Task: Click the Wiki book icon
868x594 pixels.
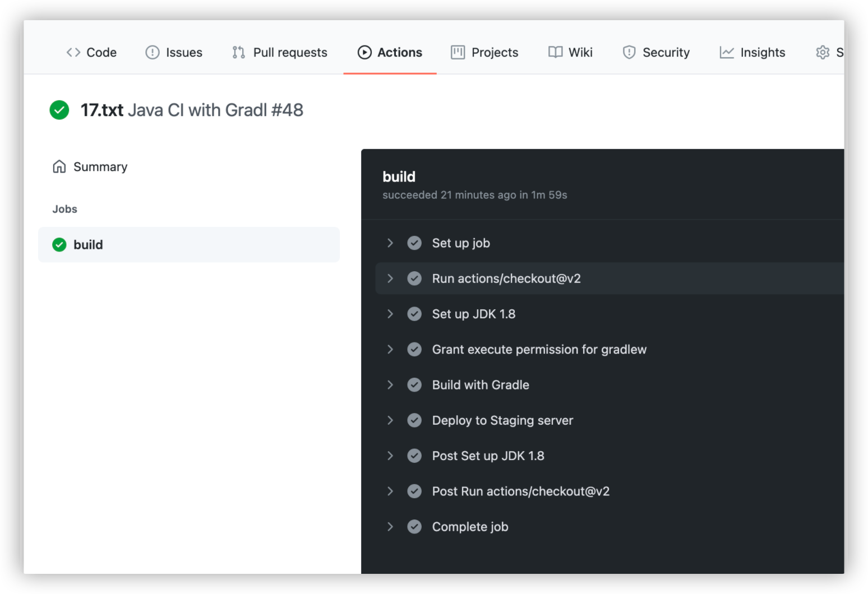Action: pos(556,52)
